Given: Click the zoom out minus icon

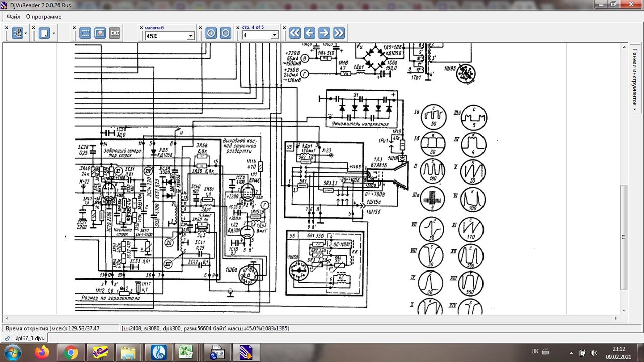Looking at the screenshot, I should (226, 33).
